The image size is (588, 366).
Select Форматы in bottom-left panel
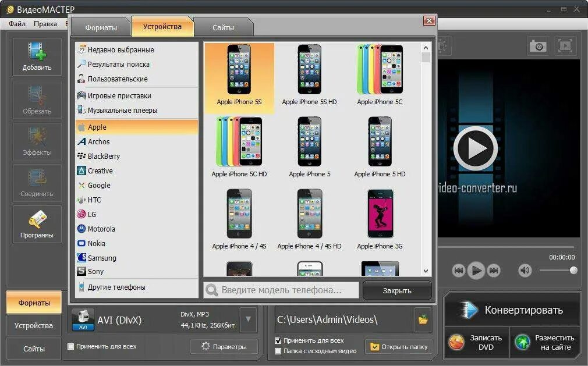point(34,303)
